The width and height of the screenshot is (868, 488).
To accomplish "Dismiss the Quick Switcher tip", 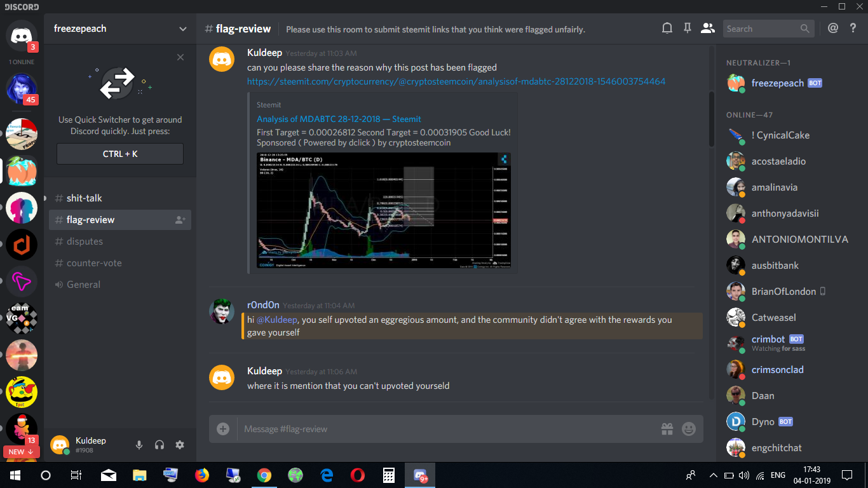I will pos(180,57).
